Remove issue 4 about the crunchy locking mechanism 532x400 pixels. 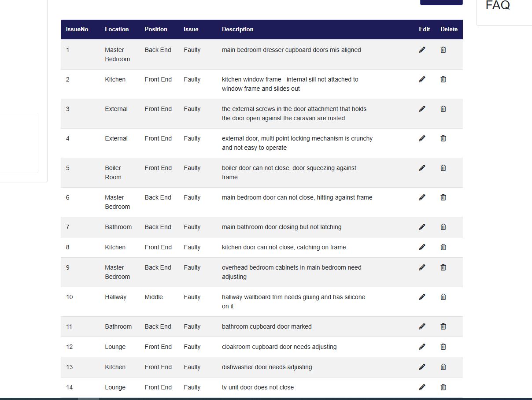click(443, 138)
